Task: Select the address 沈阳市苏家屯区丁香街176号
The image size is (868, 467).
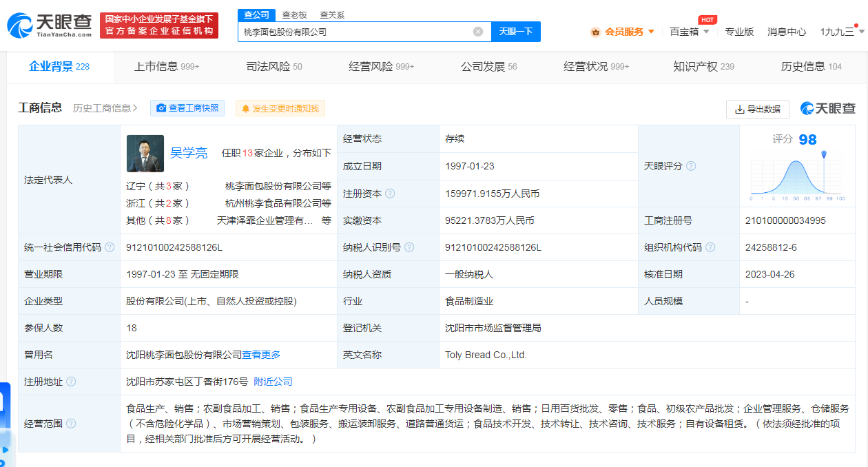Action: coord(187,382)
